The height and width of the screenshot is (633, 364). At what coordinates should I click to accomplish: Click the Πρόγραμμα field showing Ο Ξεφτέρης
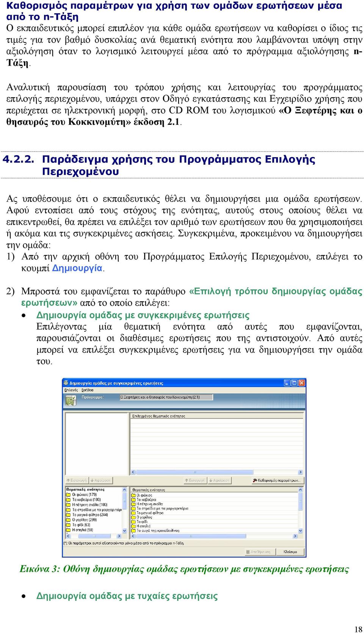coord(166,397)
